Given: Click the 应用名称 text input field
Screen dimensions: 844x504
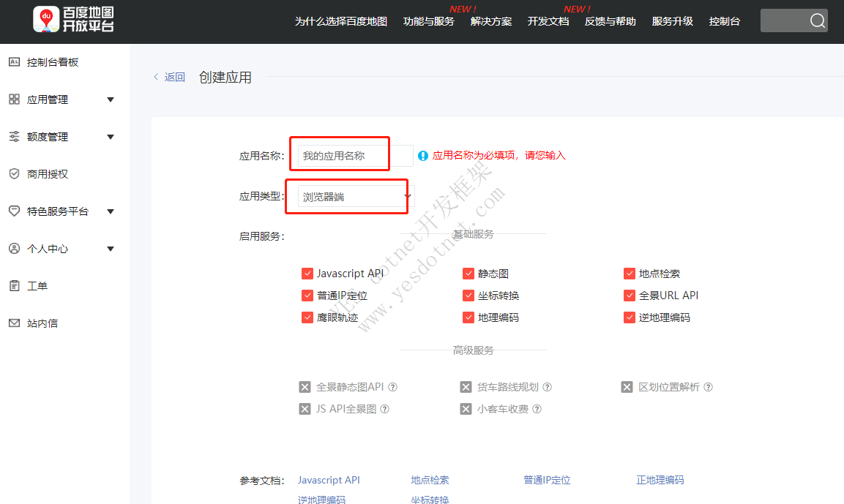Looking at the screenshot, I should coord(355,156).
